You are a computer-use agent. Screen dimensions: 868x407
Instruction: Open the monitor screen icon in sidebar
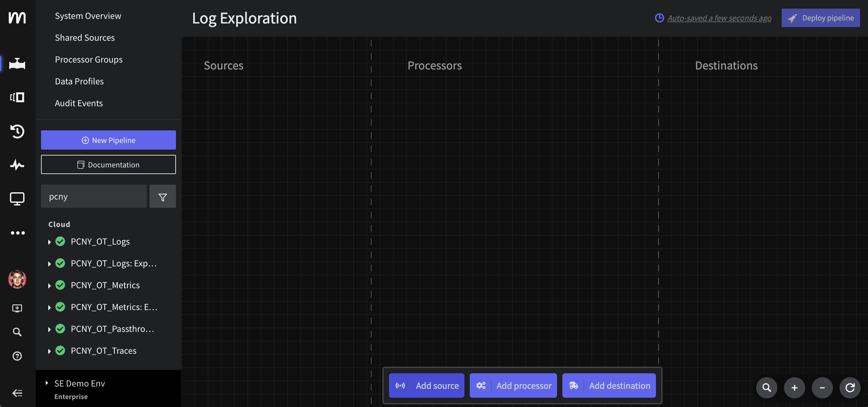pos(17,199)
